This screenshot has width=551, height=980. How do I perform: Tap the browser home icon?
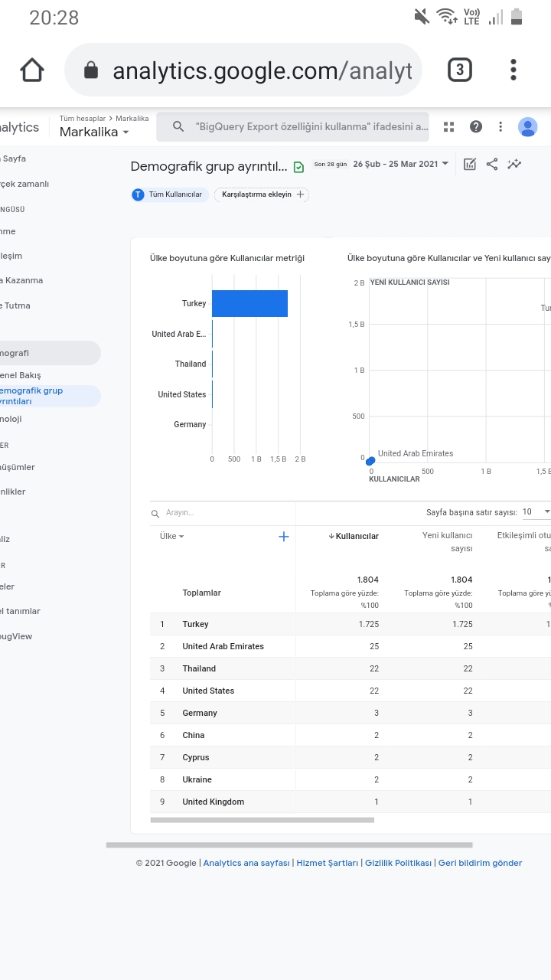pos(32,70)
